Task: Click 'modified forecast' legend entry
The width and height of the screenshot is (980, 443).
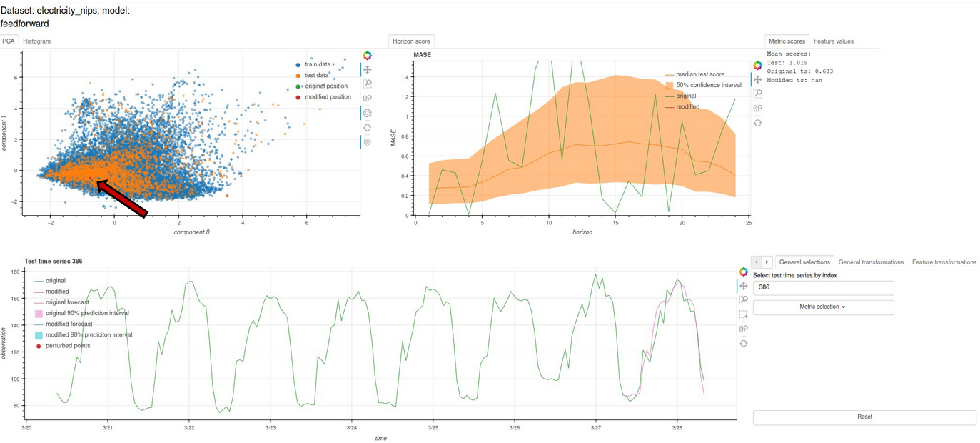Action: click(x=62, y=324)
